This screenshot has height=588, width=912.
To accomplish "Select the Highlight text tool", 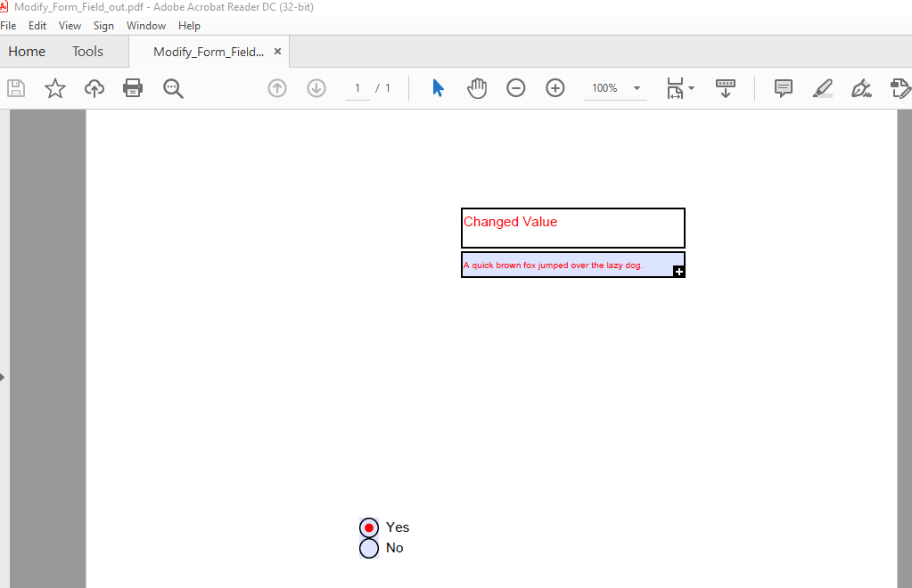I will pos(822,87).
